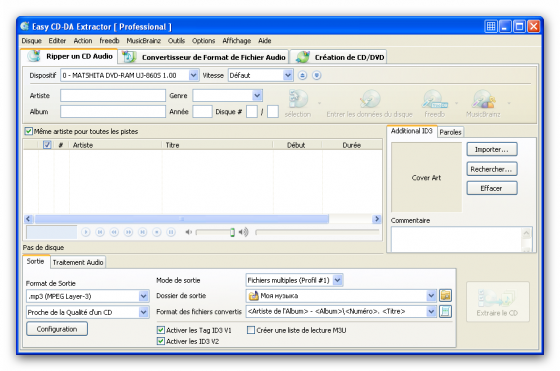Click the Artiste text field
This screenshot has height=371, width=560.
point(113,95)
